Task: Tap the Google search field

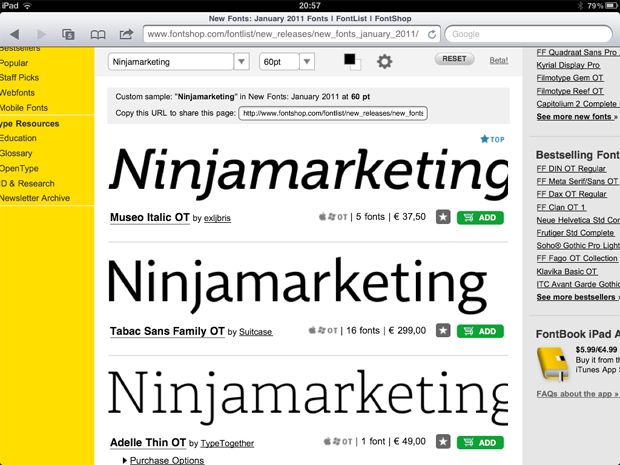Action: pyautogui.click(x=529, y=34)
